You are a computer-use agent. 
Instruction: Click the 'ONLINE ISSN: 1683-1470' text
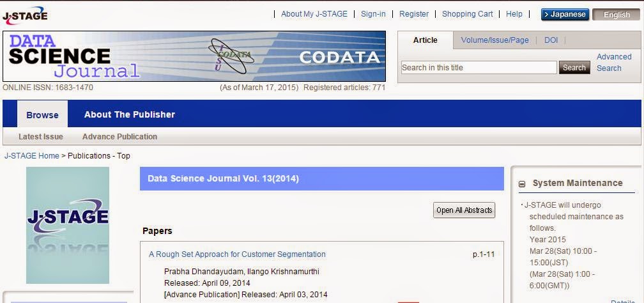click(x=48, y=88)
